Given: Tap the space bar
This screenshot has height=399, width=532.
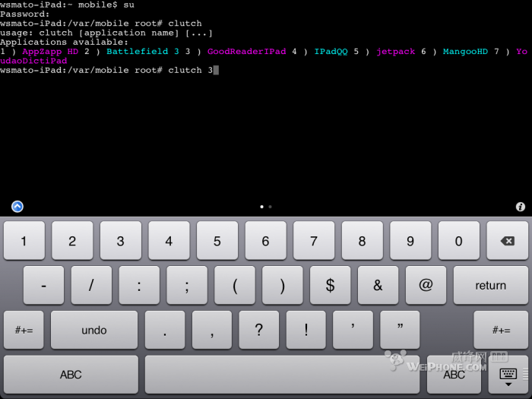Looking at the screenshot, I should click(282, 375).
